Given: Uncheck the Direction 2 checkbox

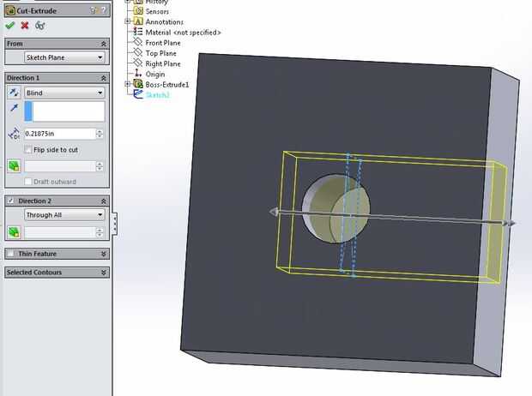Looking at the screenshot, I should click(x=11, y=201).
